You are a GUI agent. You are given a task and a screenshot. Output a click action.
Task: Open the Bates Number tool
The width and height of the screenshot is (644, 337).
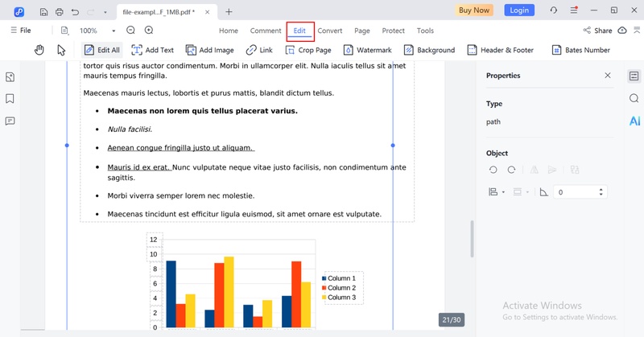tap(580, 50)
